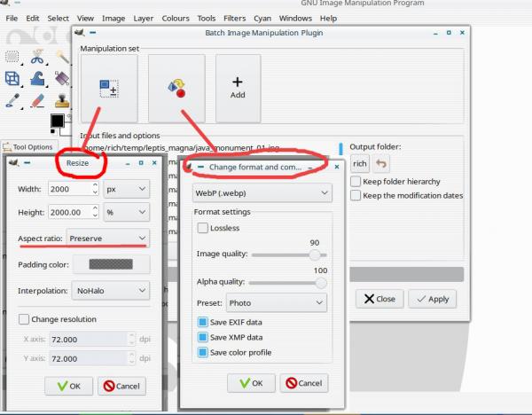The image size is (532, 415).
Task: Open the Interpolation NoHalo dropdown
Action: pos(111,291)
